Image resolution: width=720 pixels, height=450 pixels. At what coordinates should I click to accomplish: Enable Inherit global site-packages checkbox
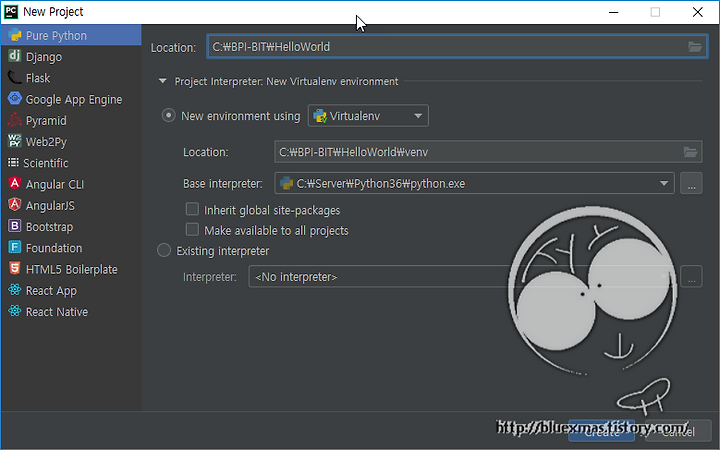pyautogui.click(x=192, y=209)
